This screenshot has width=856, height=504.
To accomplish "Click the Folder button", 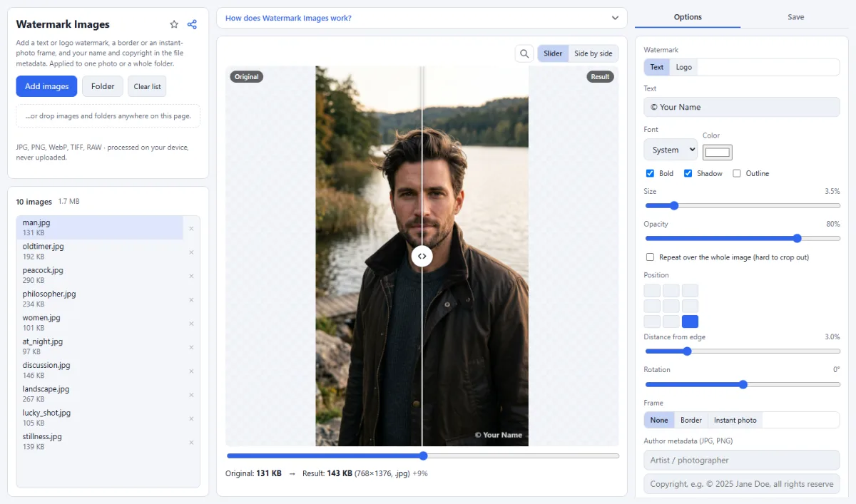I will (x=103, y=86).
